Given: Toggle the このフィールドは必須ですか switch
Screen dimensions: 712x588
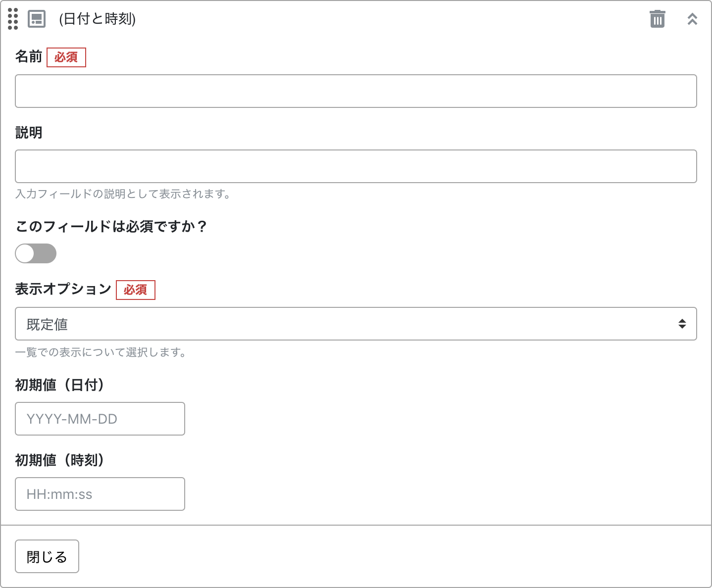Looking at the screenshot, I should pyautogui.click(x=36, y=253).
